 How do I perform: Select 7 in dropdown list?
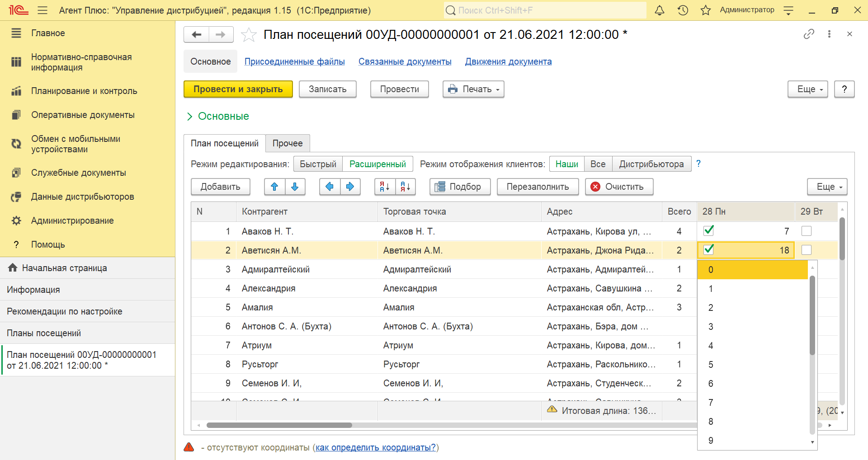(753, 403)
